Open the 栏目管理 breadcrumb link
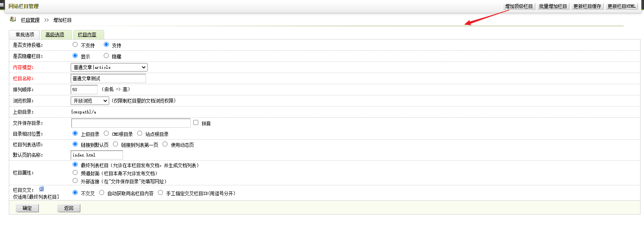 click(30, 20)
